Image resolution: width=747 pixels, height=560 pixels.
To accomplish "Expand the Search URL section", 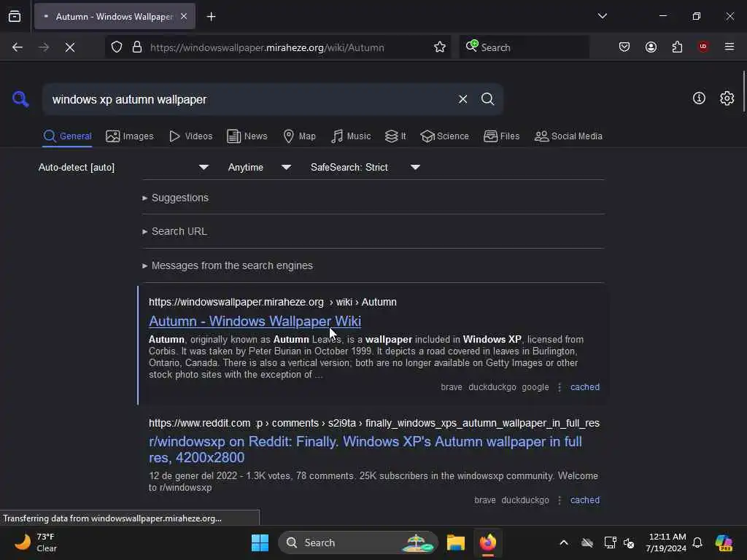I will pyautogui.click(x=175, y=231).
